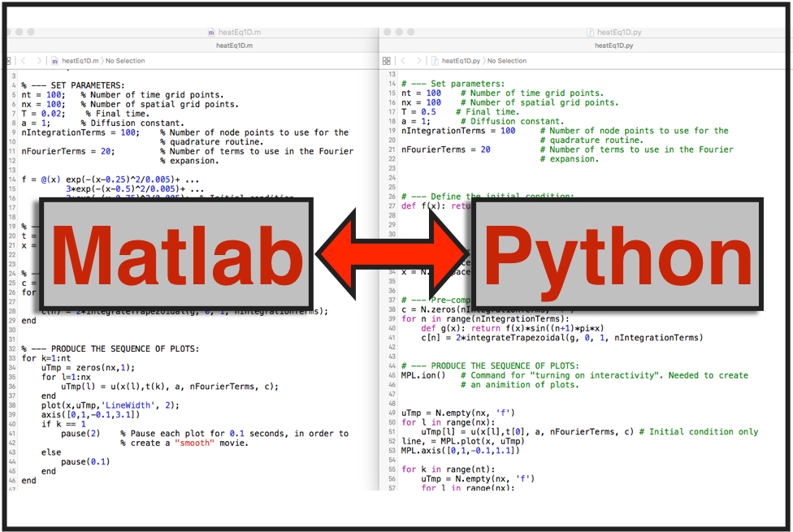Click 'nFourierTerms = 20;' in heatEq1D.m
The image size is (793, 532).
pos(67,151)
